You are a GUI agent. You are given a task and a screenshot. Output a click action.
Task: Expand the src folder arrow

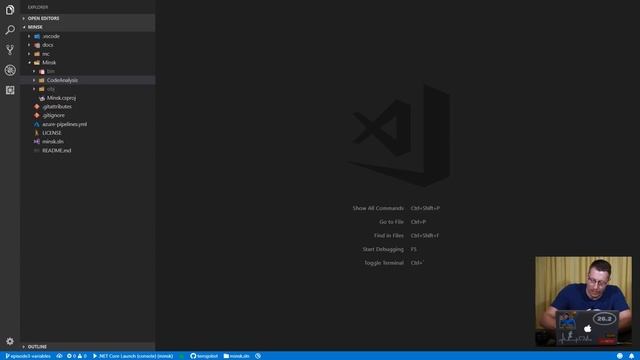point(29,54)
